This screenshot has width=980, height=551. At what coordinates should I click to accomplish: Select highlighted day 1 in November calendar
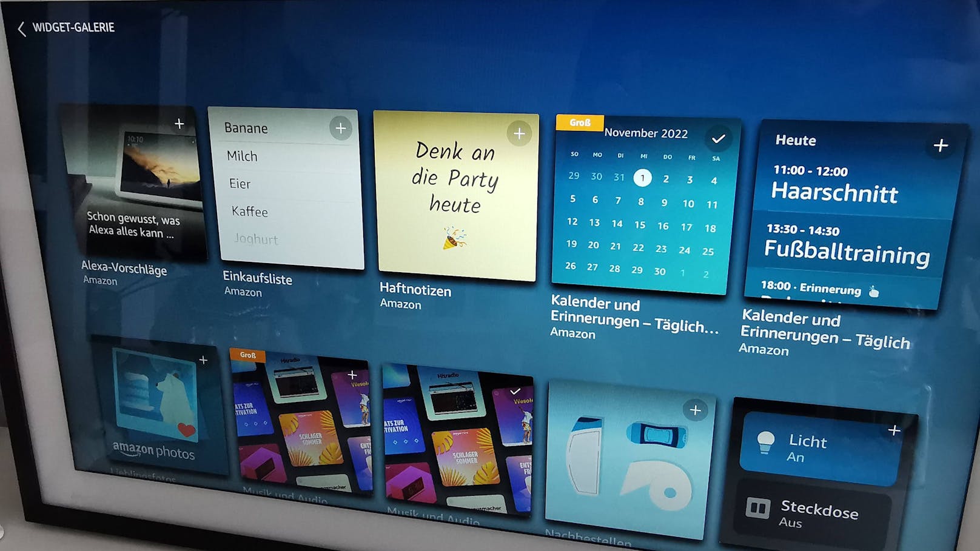[x=642, y=178]
